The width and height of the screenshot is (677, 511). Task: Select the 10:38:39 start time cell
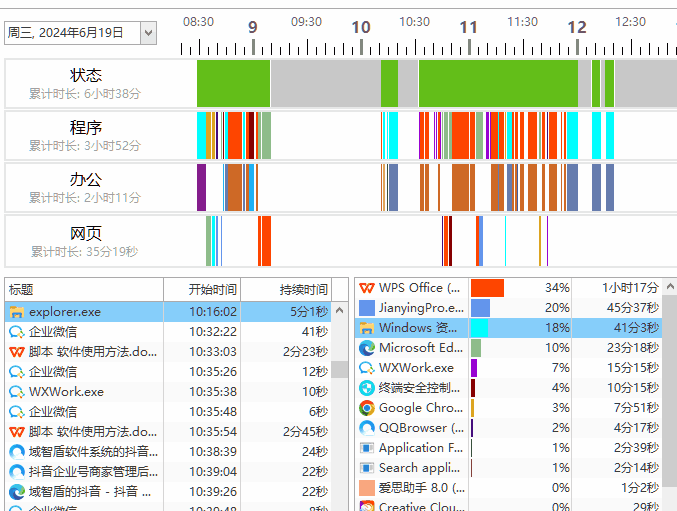coord(202,452)
